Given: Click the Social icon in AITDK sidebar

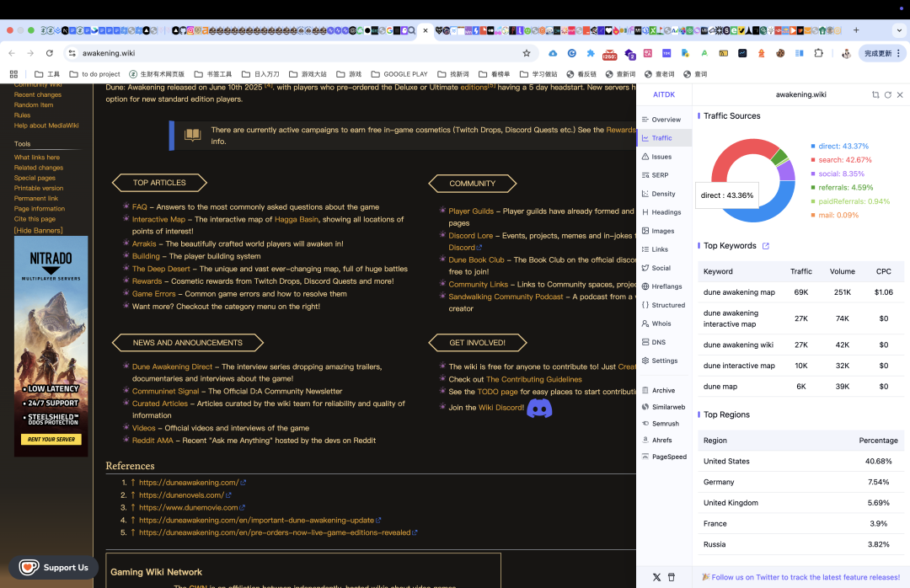Looking at the screenshot, I should (645, 268).
